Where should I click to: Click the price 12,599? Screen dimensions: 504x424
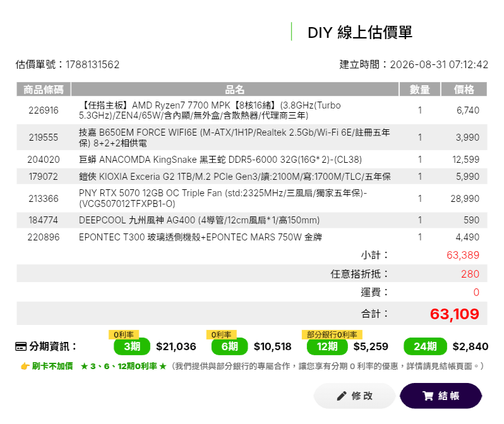click(x=465, y=160)
